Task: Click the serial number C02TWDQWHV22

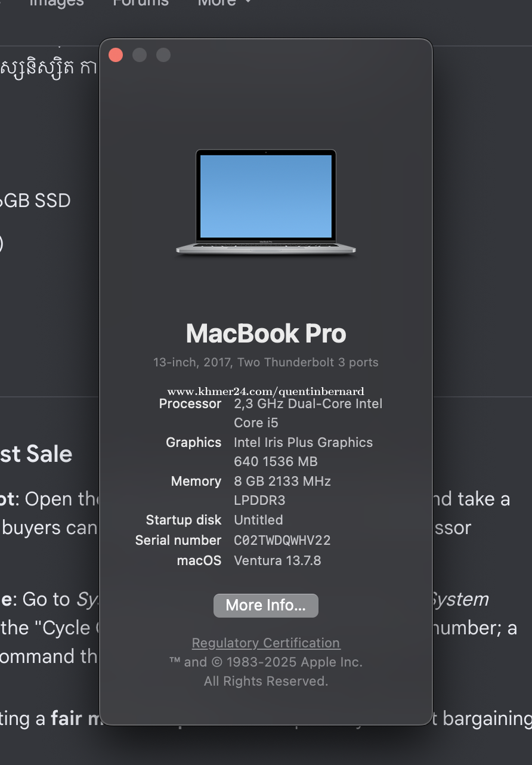Action: point(282,540)
